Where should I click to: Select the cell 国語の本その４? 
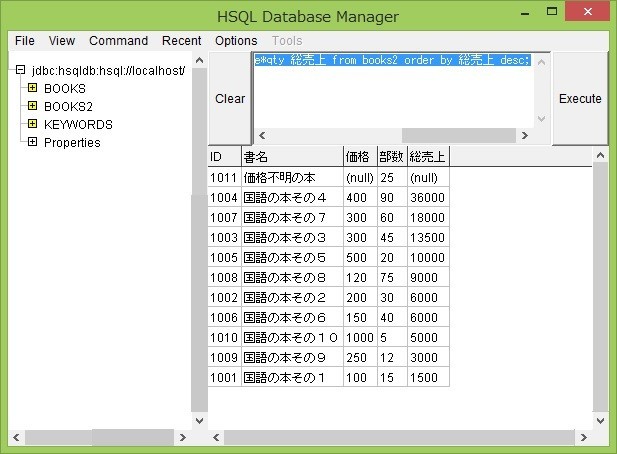tap(292, 197)
